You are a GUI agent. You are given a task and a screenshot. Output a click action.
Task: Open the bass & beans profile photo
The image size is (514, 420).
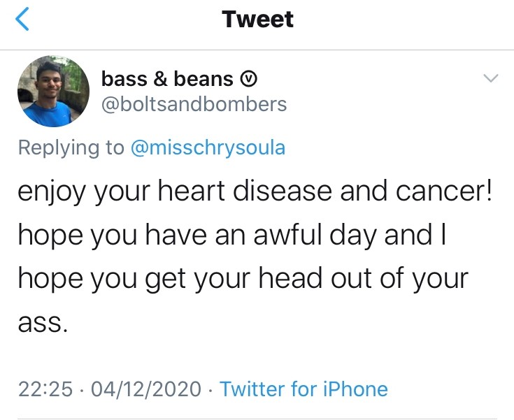(53, 92)
